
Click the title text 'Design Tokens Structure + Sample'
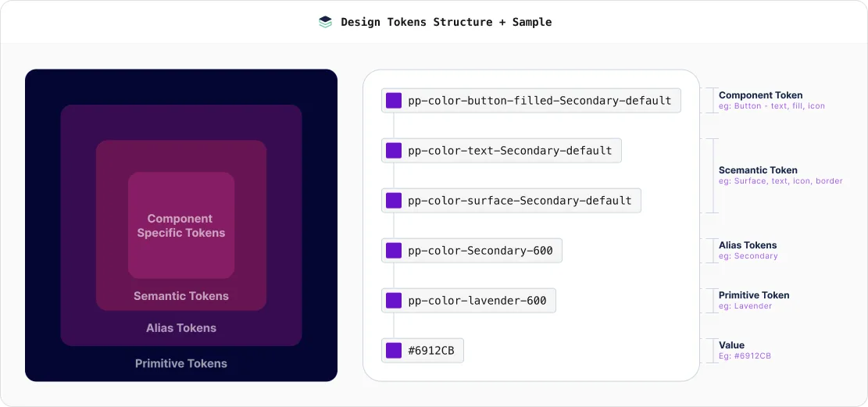pos(446,22)
